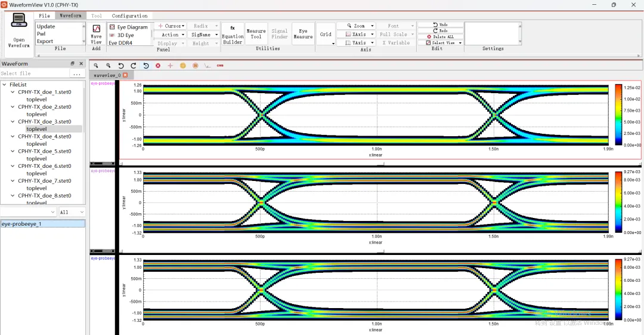
Task: Select CPHY-TX_doe_6.stet0 file entry
Action: 44,166
